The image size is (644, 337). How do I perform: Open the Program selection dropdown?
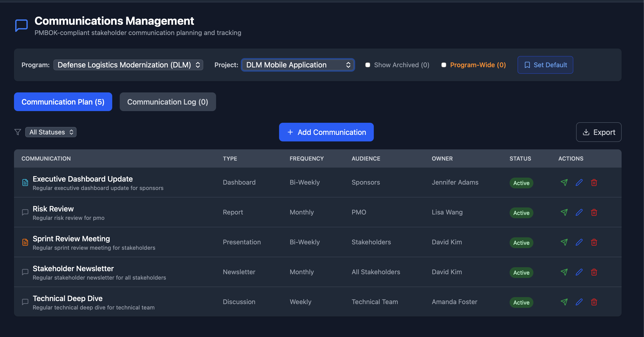point(128,65)
